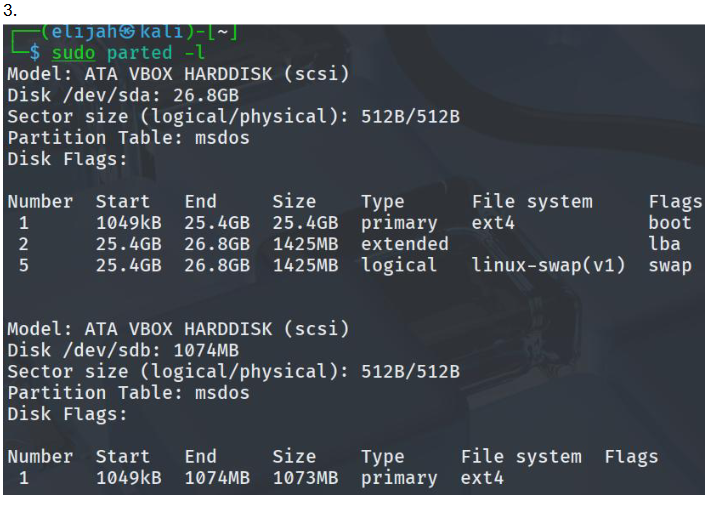Click the ext4 file system in sdb table
This screenshot has width=712, height=508.
tap(482, 478)
